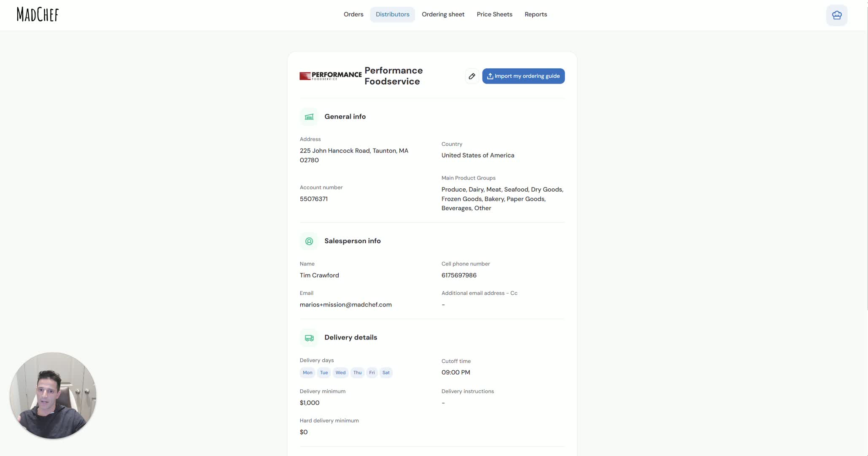This screenshot has height=456, width=868.
Task: Click the General info heading
Action: point(345,117)
